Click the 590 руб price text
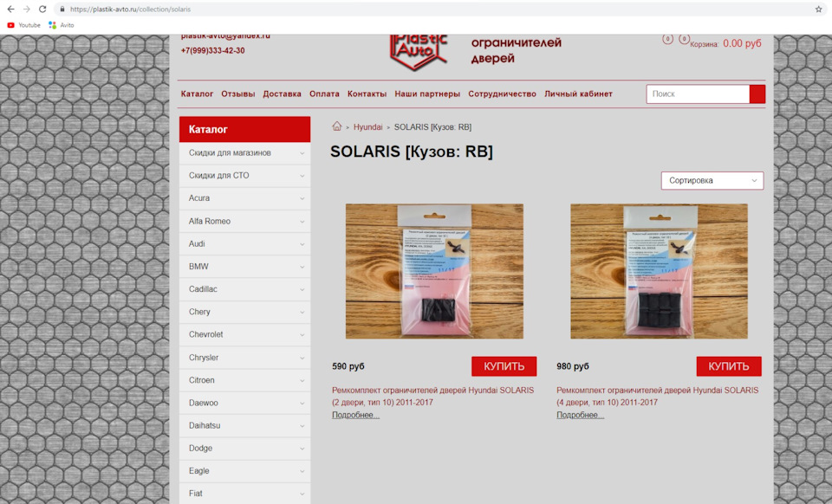Image resolution: width=832 pixels, height=504 pixels. (348, 366)
